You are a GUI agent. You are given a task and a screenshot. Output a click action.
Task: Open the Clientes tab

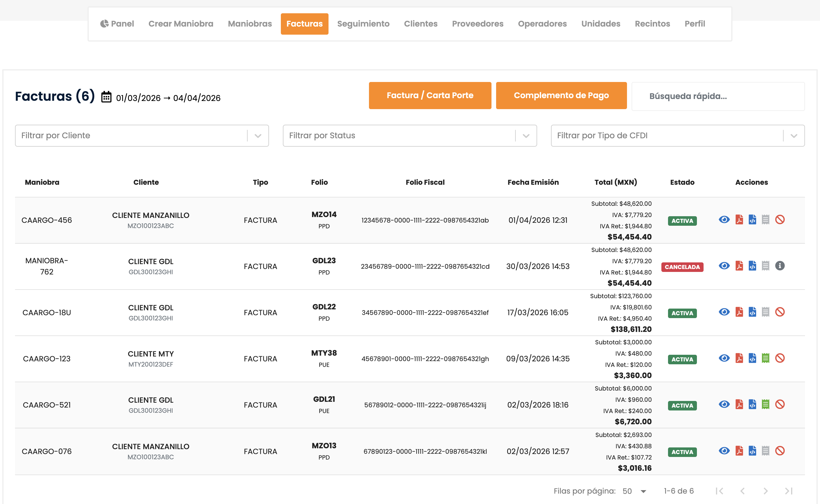pyautogui.click(x=420, y=24)
